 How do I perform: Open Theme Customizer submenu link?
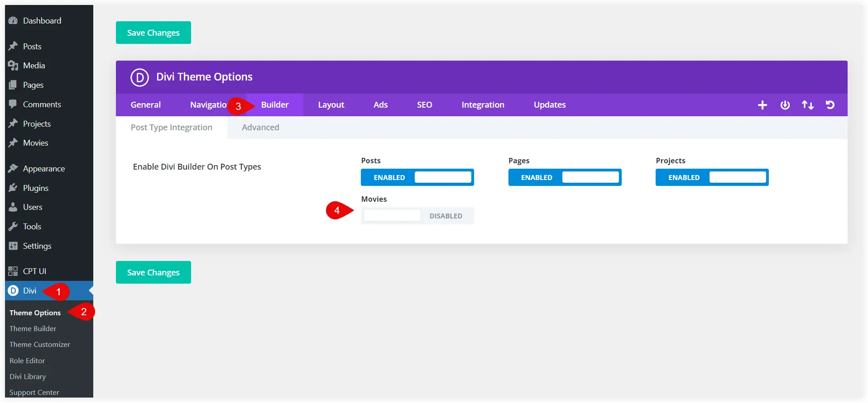pos(39,345)
